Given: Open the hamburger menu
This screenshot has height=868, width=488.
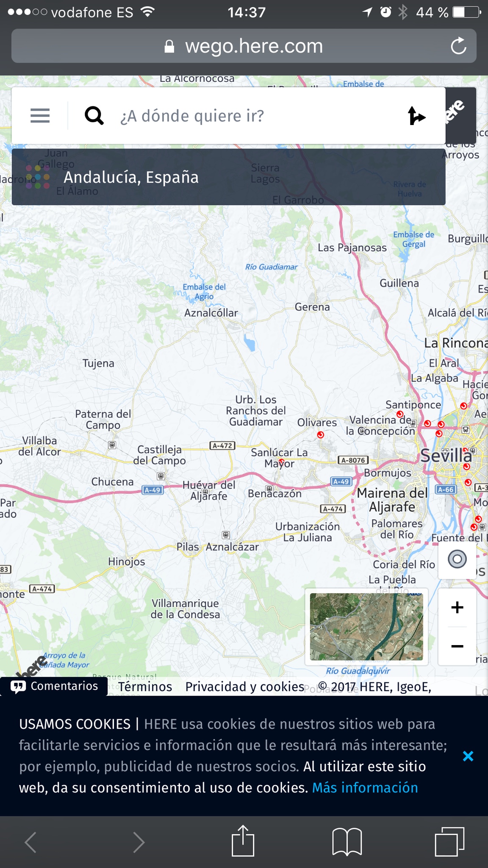Looking at the screenshot, I should tap(40, 115).
